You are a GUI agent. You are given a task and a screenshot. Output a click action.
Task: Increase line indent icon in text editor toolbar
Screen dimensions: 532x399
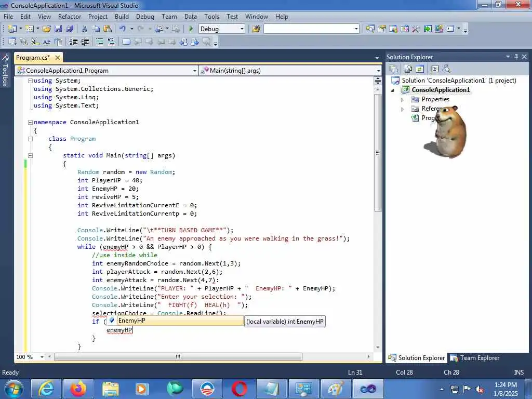[85, 42]
